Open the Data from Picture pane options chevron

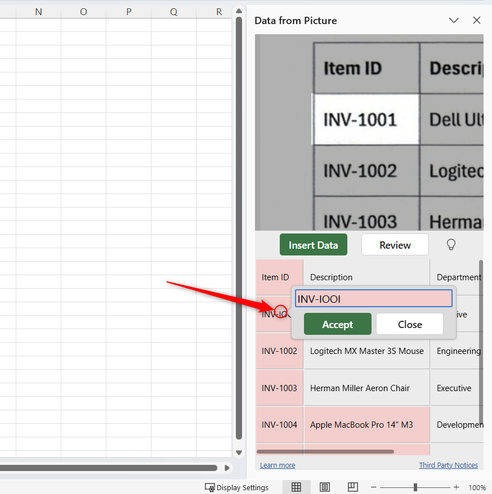tap(454, 20)
